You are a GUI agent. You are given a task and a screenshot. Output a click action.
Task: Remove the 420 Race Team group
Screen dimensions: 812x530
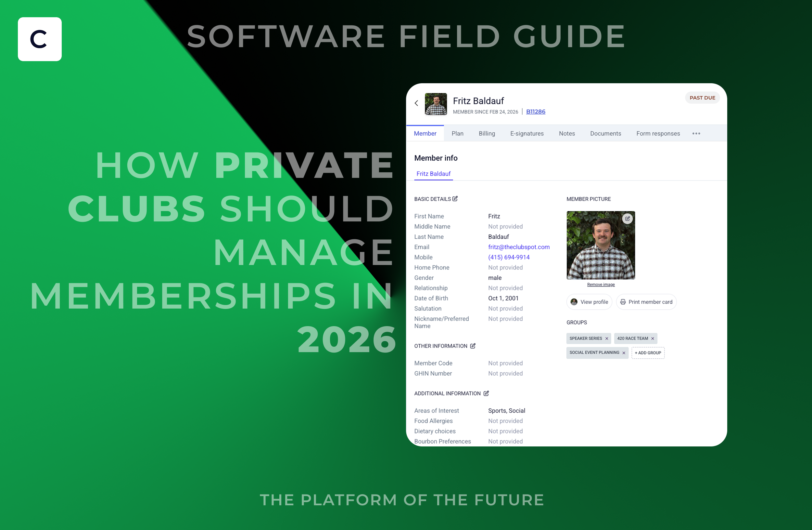pos(652,338)
